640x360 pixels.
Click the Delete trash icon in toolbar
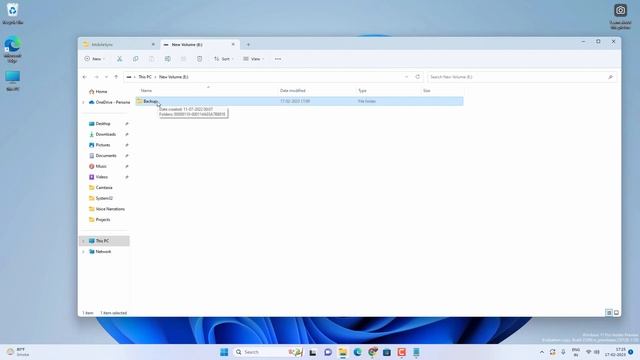(199, 59)
